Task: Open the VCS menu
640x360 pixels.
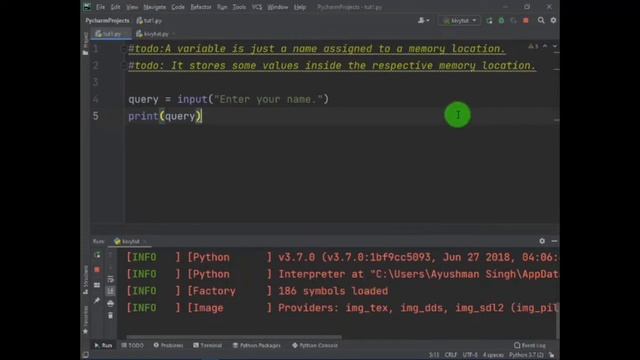Action: (x=257, y=7)
